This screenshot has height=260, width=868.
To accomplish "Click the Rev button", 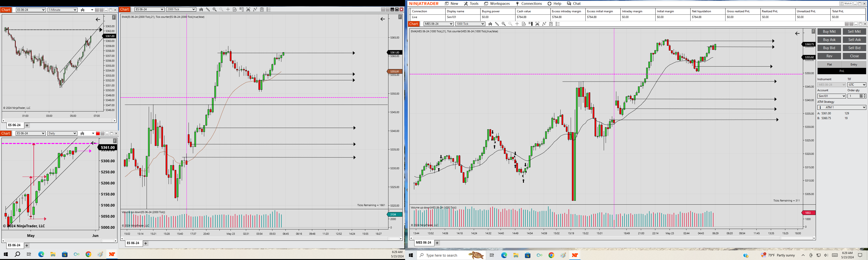I will coord(829,56).
